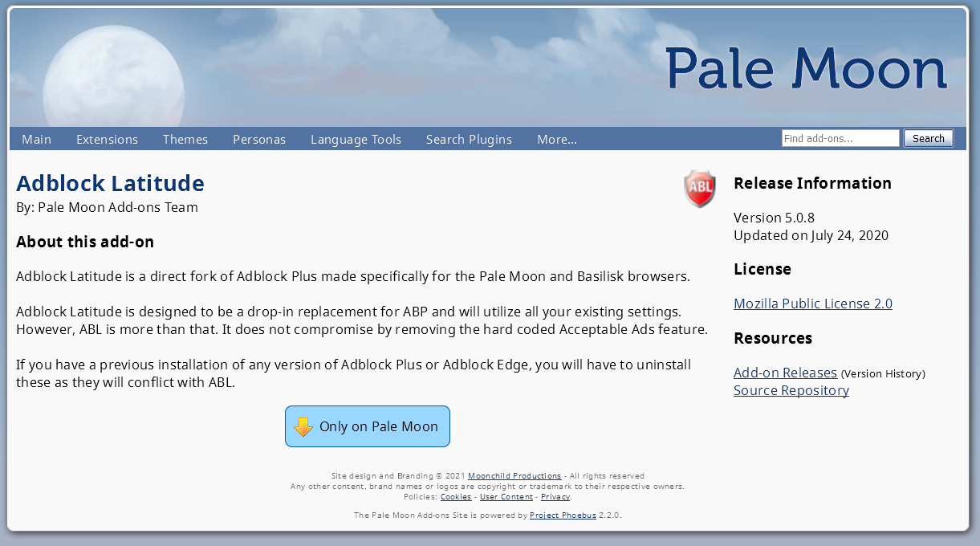Click the 'By: Pale Moon Add-ons Team' text

[x=107, y=207]
